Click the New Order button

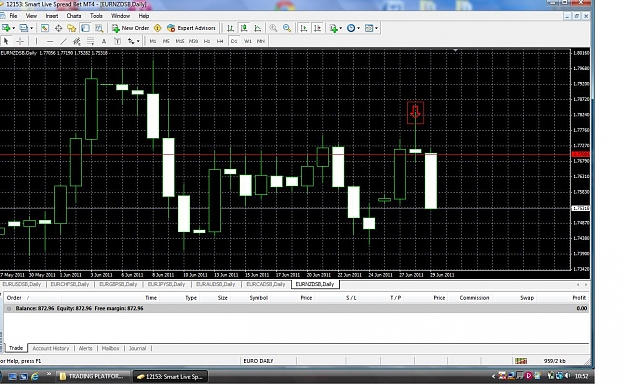pyautogui.click(x=130, y=28)
